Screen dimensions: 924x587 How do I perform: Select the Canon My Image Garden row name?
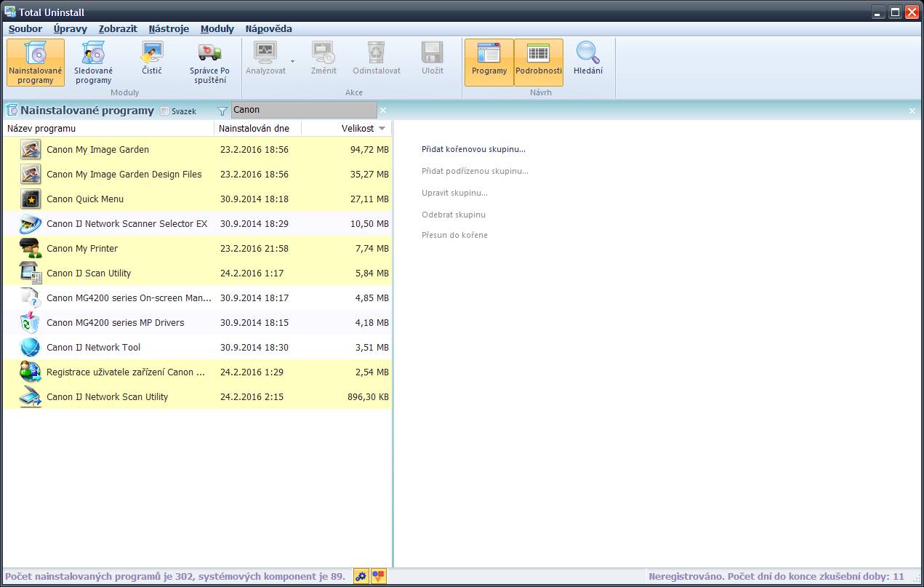pyautogui.click(x=97, y=149)
